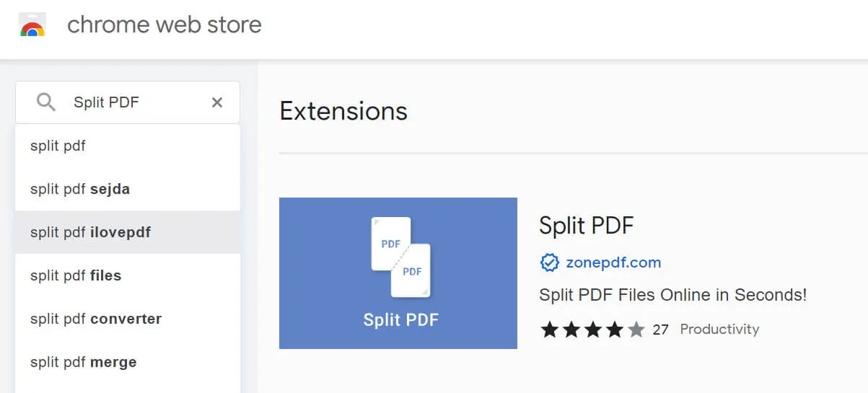Clear the search box with X
Image resolution: width=868 pixels, height=393 pixels.
(x=216, y=102)
